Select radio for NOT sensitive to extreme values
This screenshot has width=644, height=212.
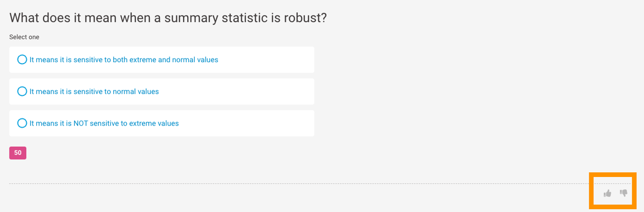(x=22, y=123)
